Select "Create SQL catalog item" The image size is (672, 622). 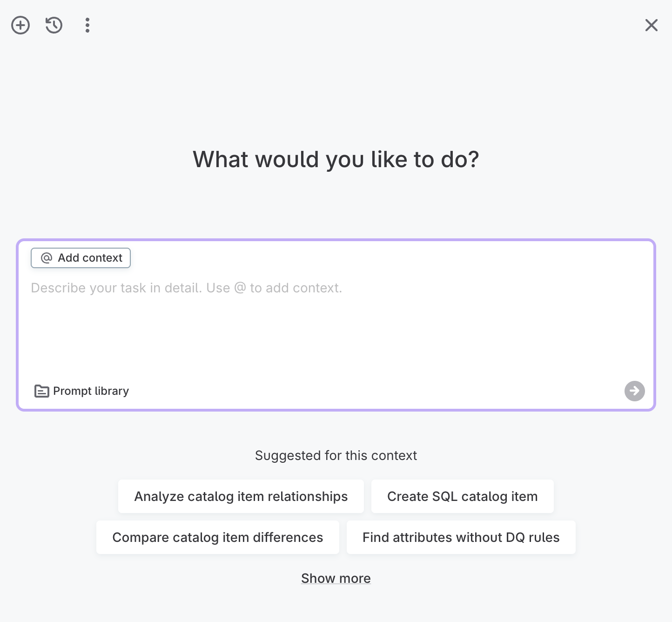[462, 496]
